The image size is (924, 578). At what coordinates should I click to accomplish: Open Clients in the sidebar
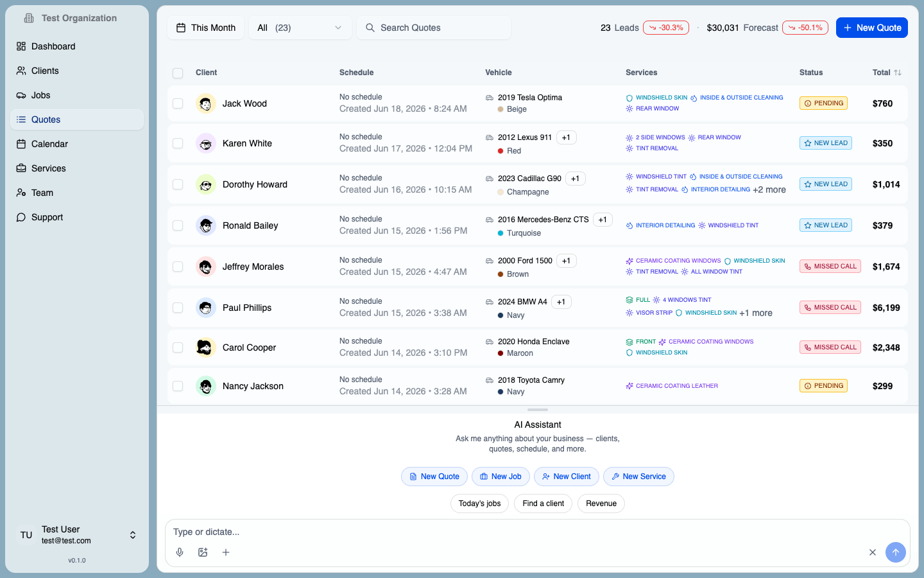point(77,71)
